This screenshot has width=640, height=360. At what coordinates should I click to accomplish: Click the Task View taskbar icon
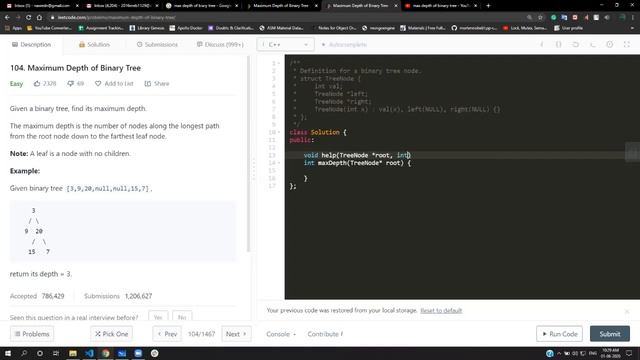point(56,353)
